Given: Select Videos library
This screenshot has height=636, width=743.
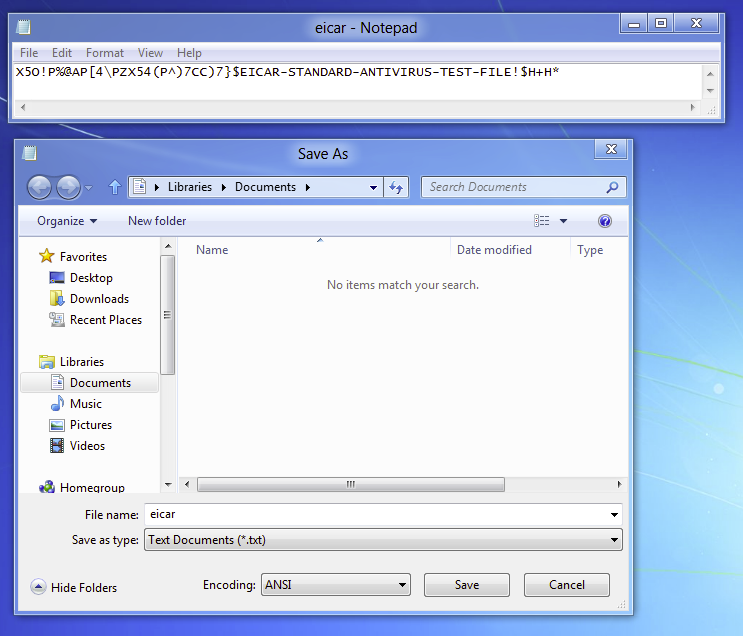Looking at the screenshot, I should [x=87, y=446].
